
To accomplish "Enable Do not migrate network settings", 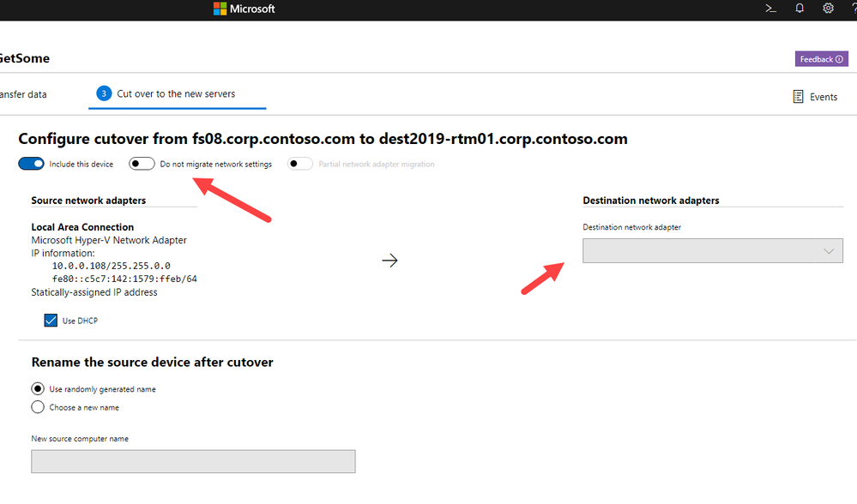I will tap(142, 164).
